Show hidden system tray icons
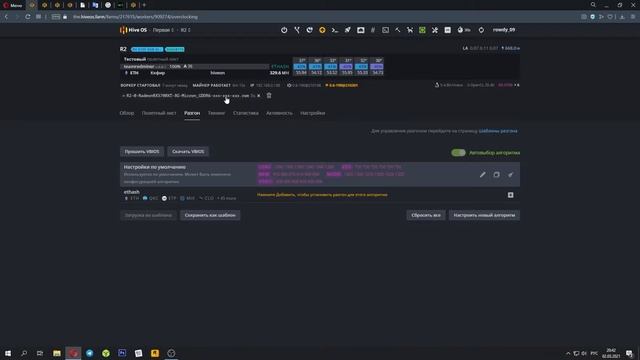 point(568,353)
